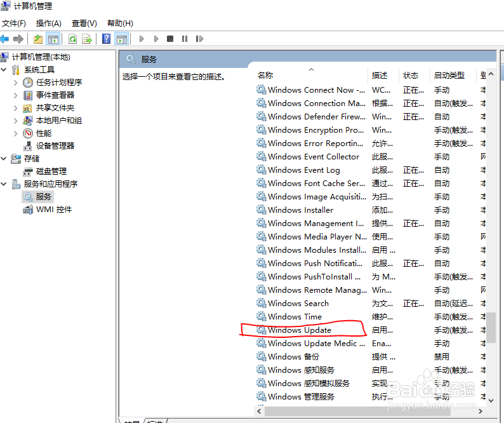The image size is (504, 423).
Task: Click gear icon of Windows Update service
Action: pyautogui.click(x=262, y=330)
